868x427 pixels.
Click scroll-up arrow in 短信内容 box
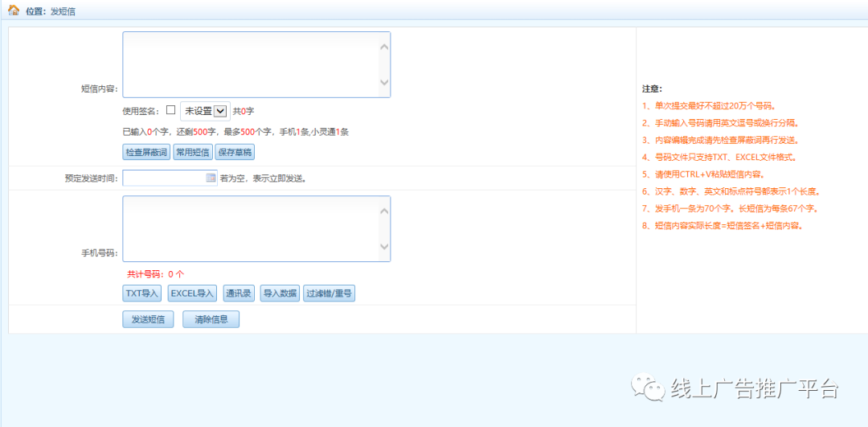point(383,47)
